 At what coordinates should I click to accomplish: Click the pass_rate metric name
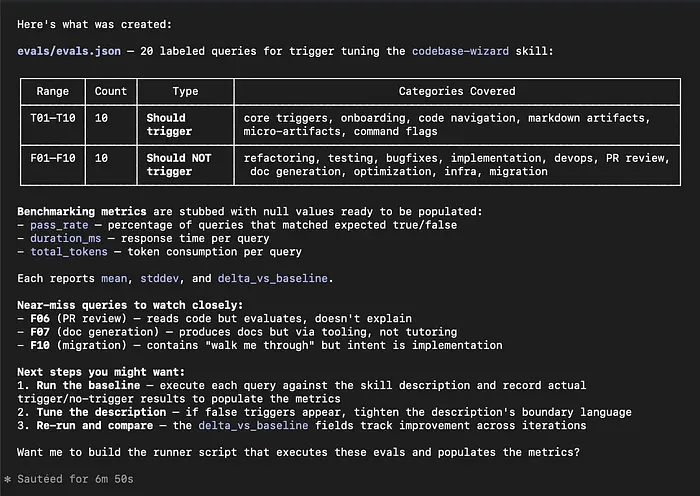61,225
